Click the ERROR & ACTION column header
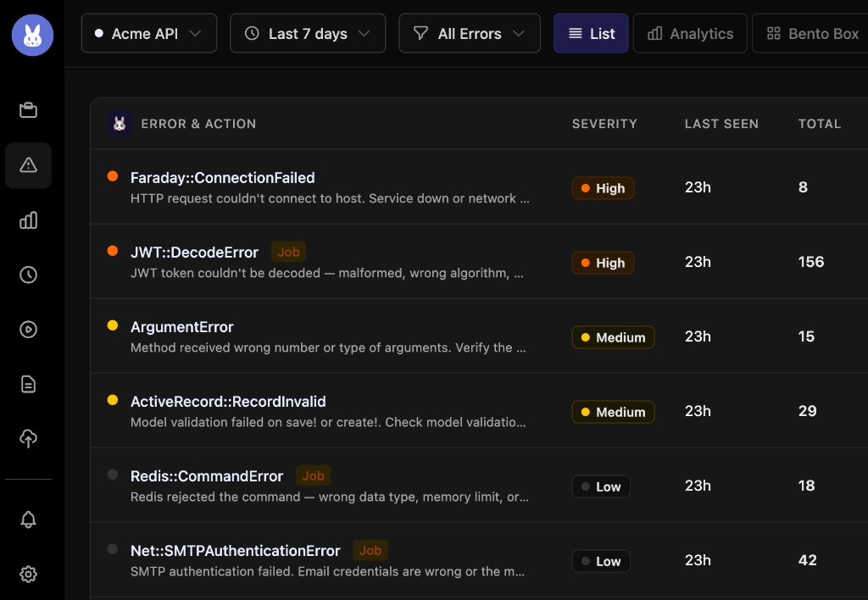Screen dimensions: 868x600 pyautogui.click(x=198, y=124)
